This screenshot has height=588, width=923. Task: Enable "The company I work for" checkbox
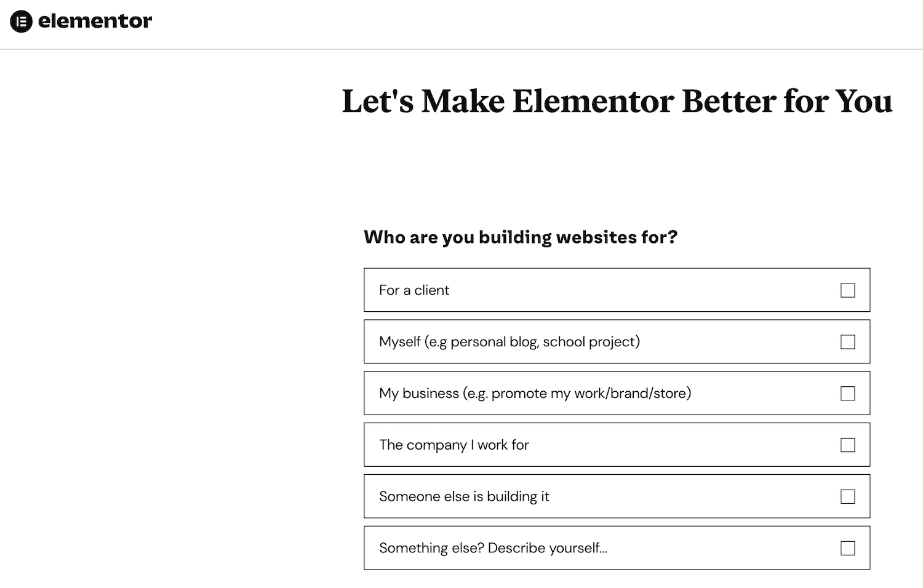click(x=849, y=445)
